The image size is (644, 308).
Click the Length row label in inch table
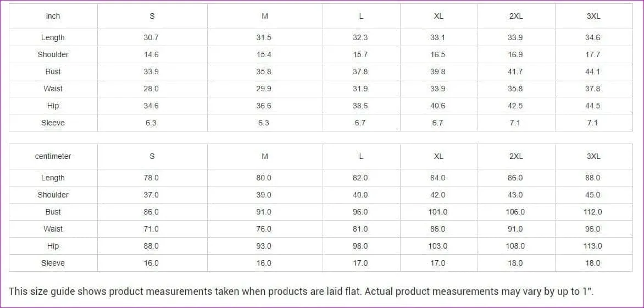[53, 37]
